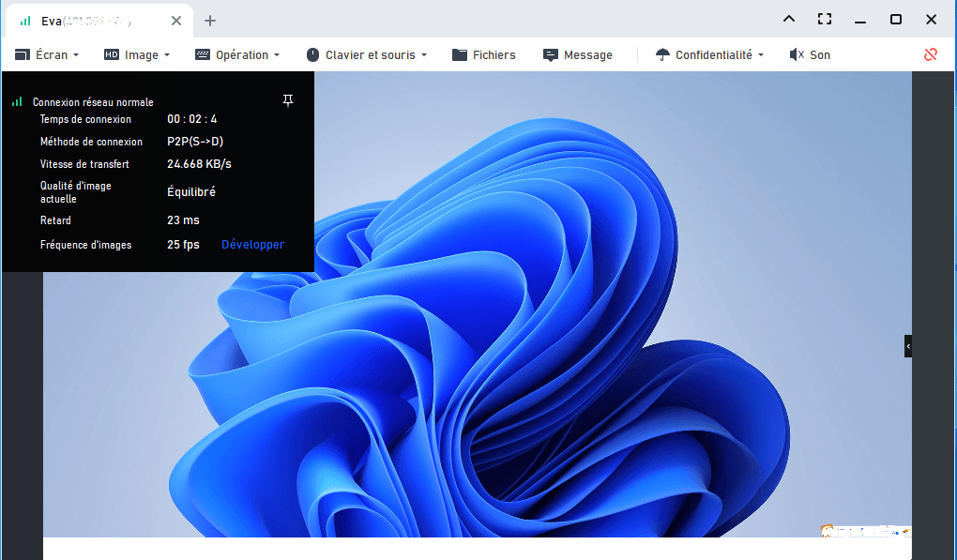The image size is (957, 560).
Task: Click the HD Image icon
Action: [x=111, y=54]
